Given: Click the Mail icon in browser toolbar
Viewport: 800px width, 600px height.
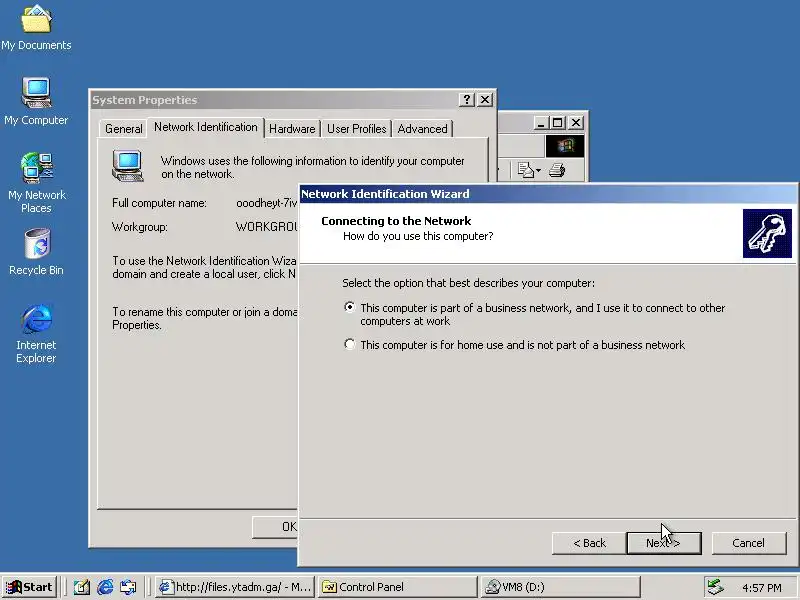Looking at the screenshot, I should pos(525,170).
